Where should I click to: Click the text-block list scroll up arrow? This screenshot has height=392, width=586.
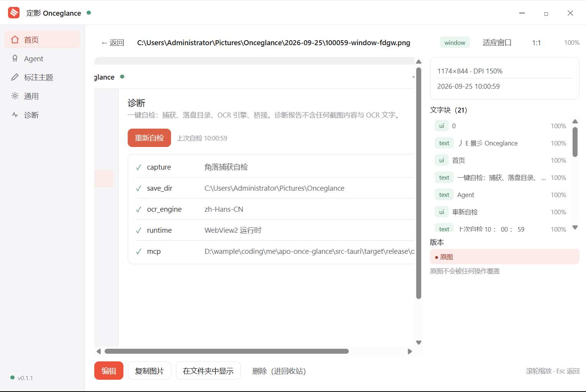(x=575, y=121)
